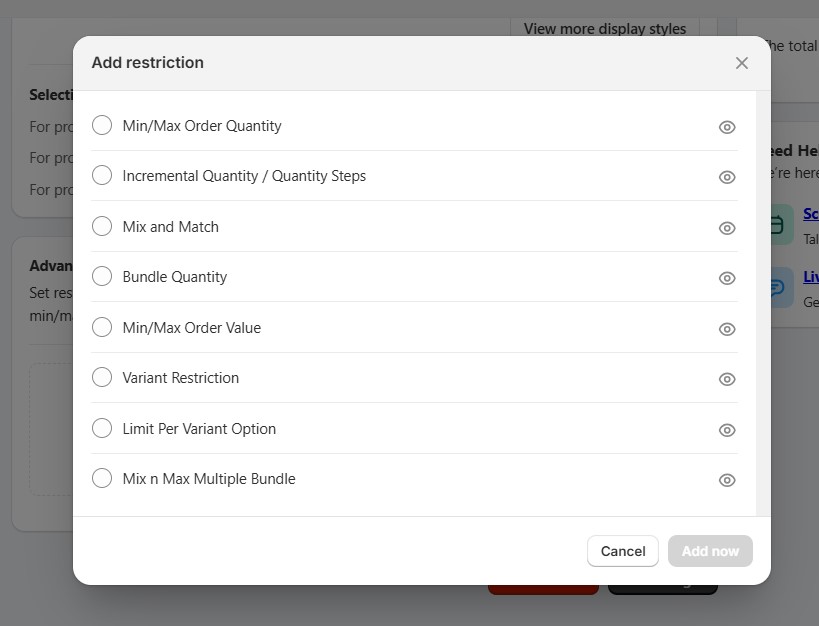The width and height of the screenshot is (819, 626).
Task: Preview the Mix and Match restriction
Action: point(727,227)
